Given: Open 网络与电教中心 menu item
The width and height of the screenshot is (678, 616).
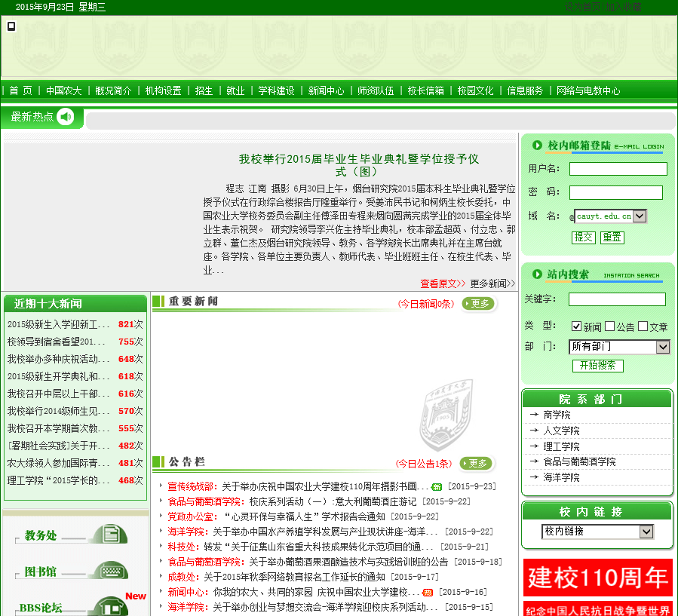Looking at the screenshot, I should 588,90.
